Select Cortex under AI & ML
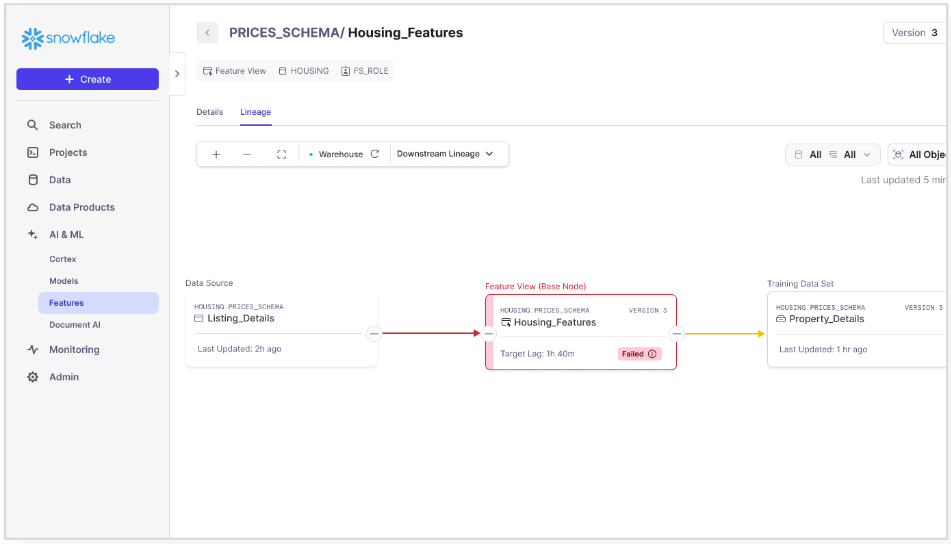This screenshot has height=544, width=951. point(63,259)
